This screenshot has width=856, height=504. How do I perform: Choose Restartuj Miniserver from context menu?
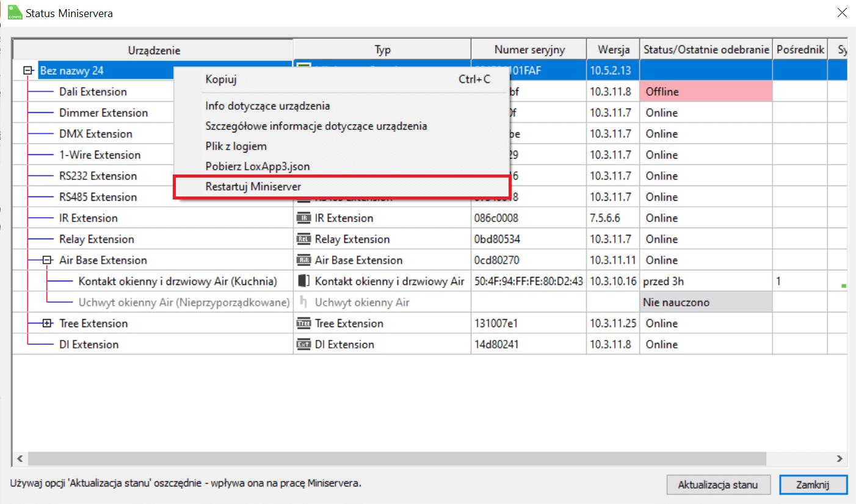coord(253,187)
